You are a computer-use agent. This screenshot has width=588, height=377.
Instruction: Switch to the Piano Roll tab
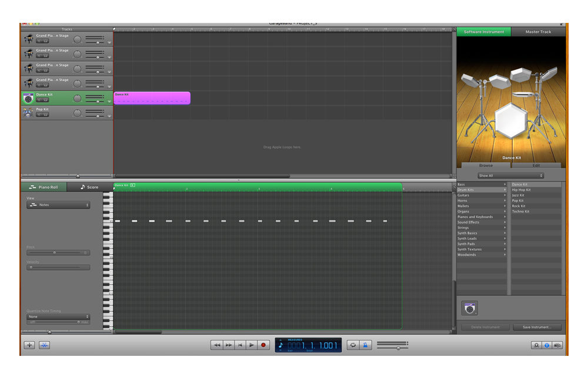tap(44, 187)
